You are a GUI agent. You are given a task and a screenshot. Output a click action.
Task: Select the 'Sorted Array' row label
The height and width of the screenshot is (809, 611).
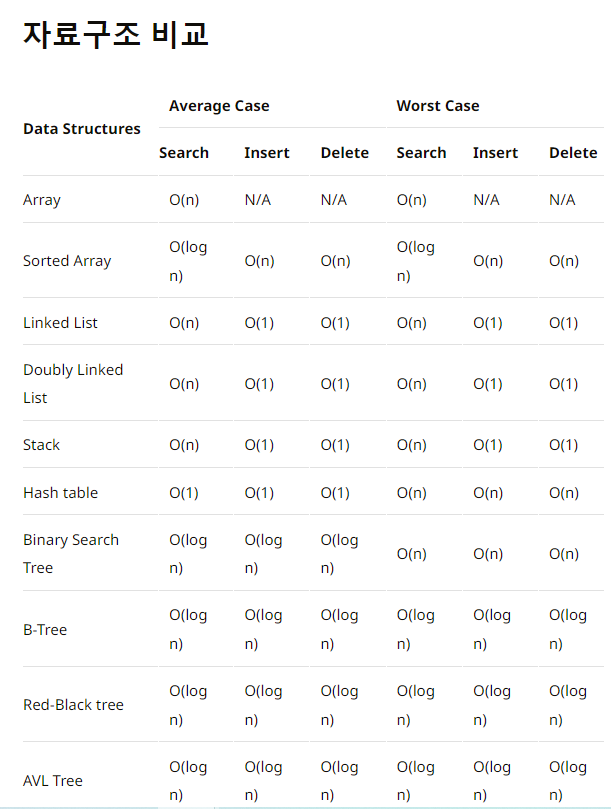coord(67,261)
